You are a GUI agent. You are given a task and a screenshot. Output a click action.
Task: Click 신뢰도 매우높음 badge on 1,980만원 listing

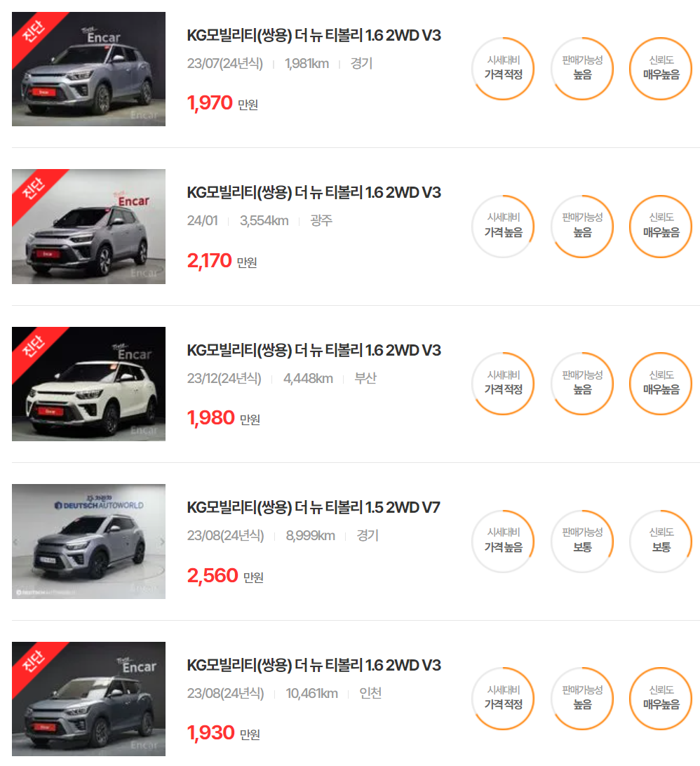[661, 384]
